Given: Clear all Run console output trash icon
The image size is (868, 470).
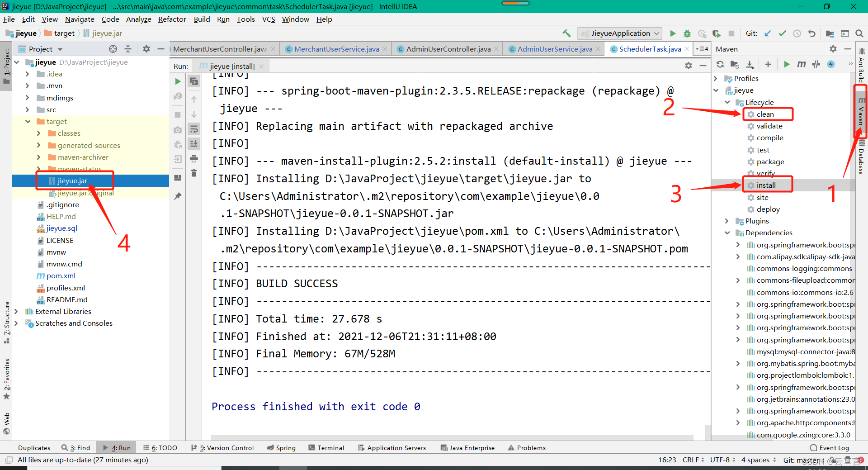Looking at the screenshot, I should [x=194, y=173].
